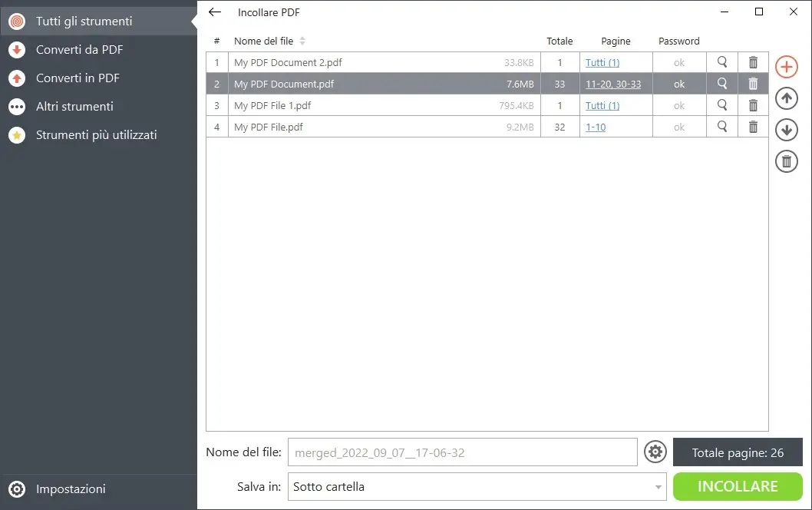
Task: Go back using the arrow icon
Action: click(214, 12)
